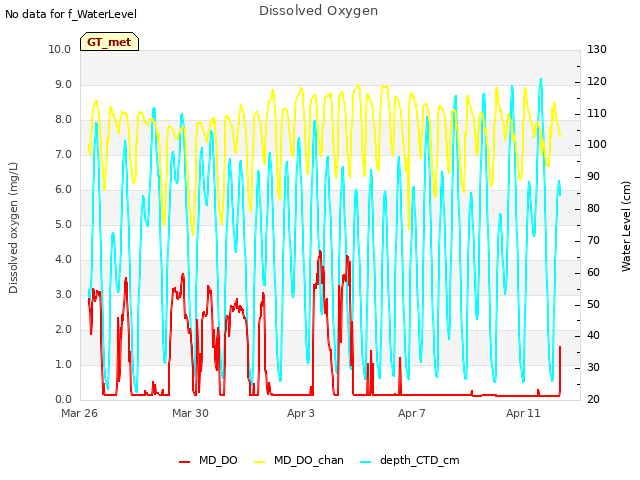Click the 3.0 left-axis tick label
This screenshot has width=640, height=480.
tap(63, 295)
